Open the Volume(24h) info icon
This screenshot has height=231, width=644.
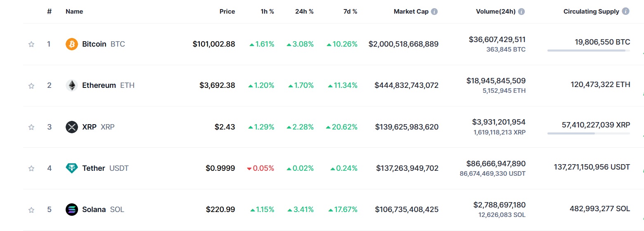521,12
